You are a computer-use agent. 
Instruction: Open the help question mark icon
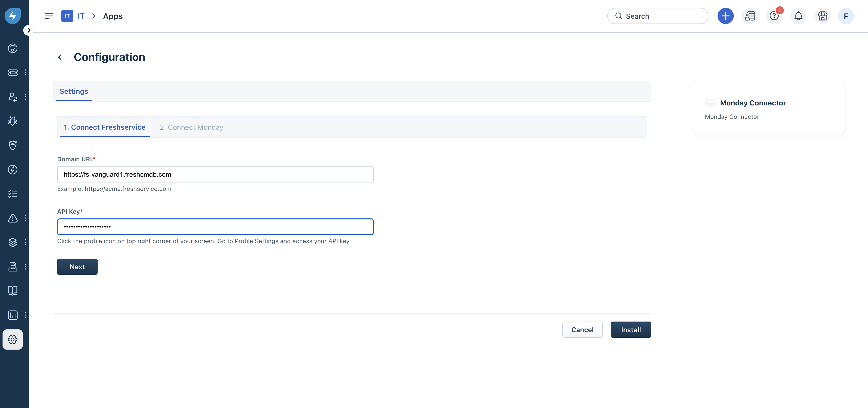tap(774, 16)
